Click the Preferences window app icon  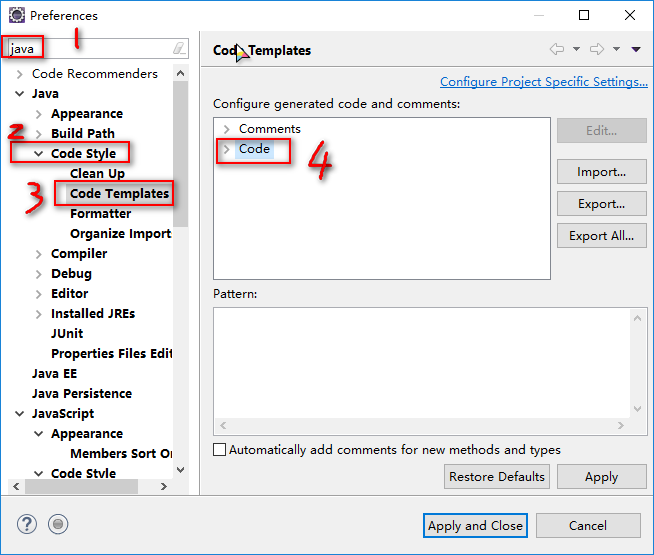coord(17,15)
